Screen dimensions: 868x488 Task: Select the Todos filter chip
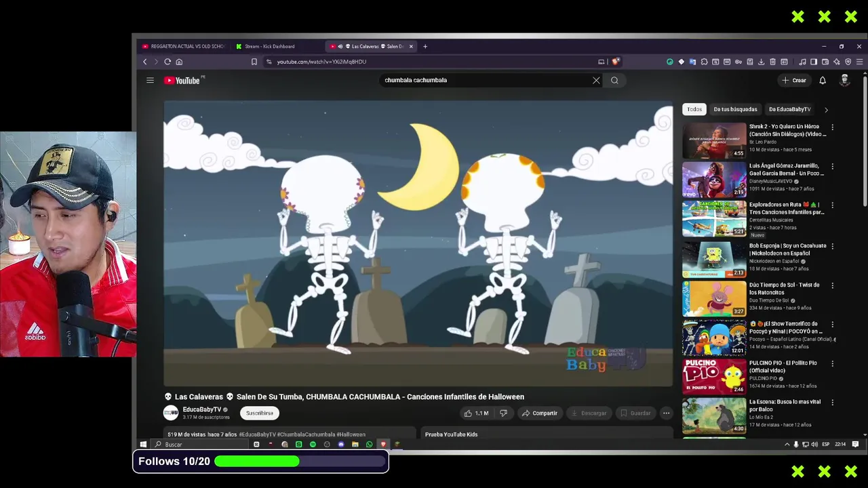pyautogui.click(x=694, y=109)
